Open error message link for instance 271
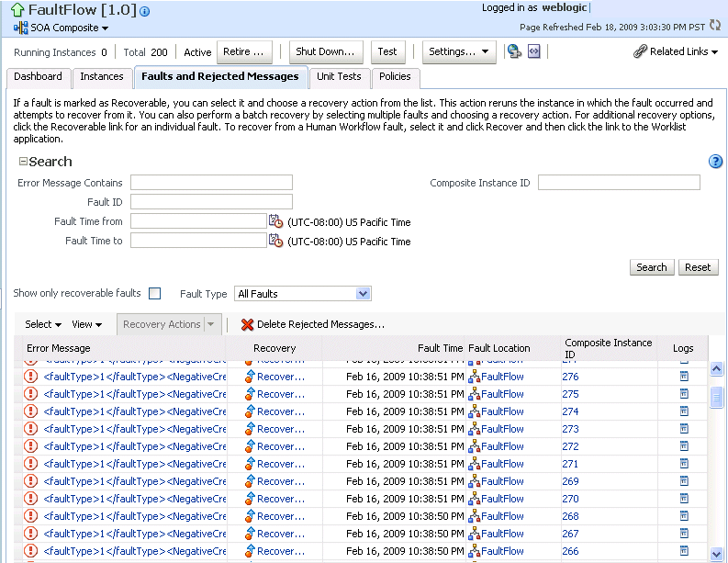The width and height of the screenshot is (728, 563). click(135, 464)
